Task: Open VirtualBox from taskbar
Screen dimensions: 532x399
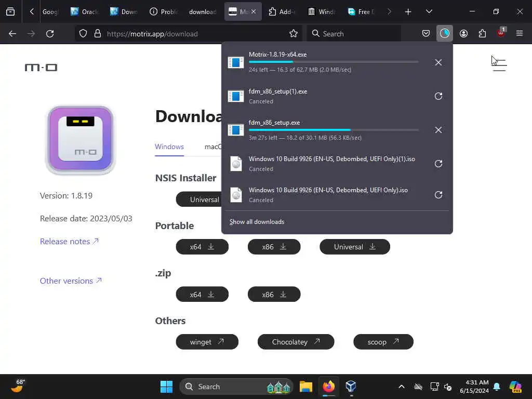Action: coord(351,387)
